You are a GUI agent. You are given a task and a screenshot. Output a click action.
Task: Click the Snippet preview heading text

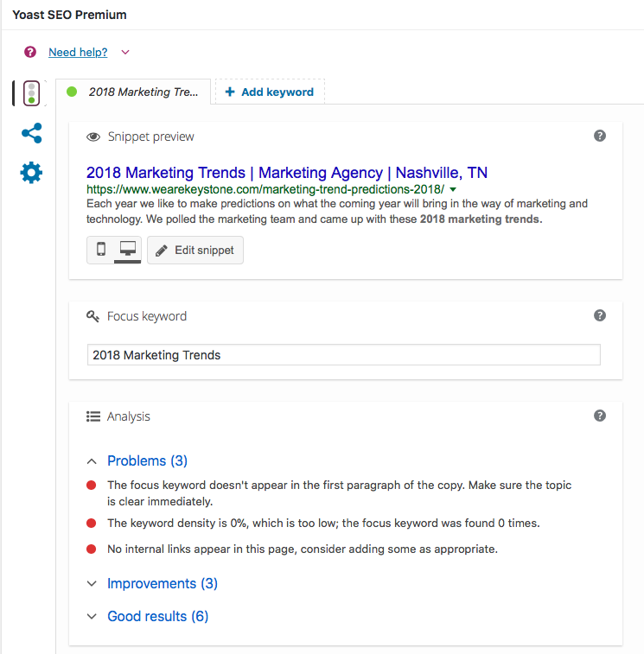point(150,137)
